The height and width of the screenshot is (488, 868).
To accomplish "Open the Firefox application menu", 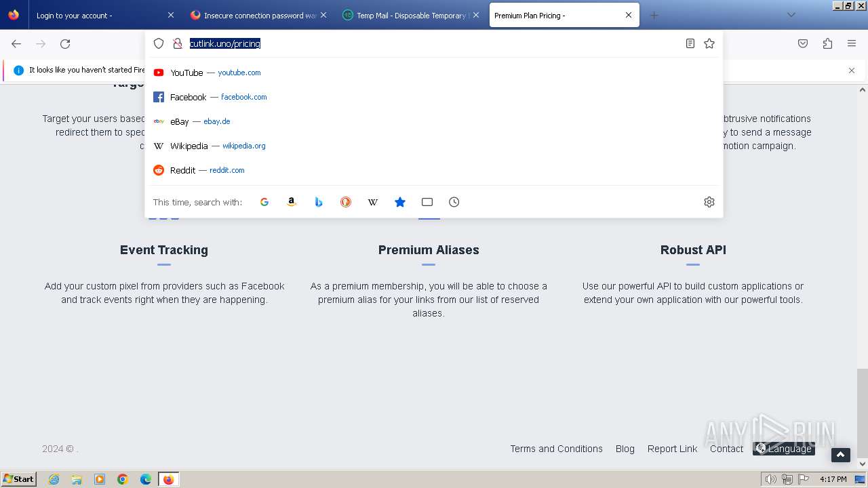I will 852,43.
